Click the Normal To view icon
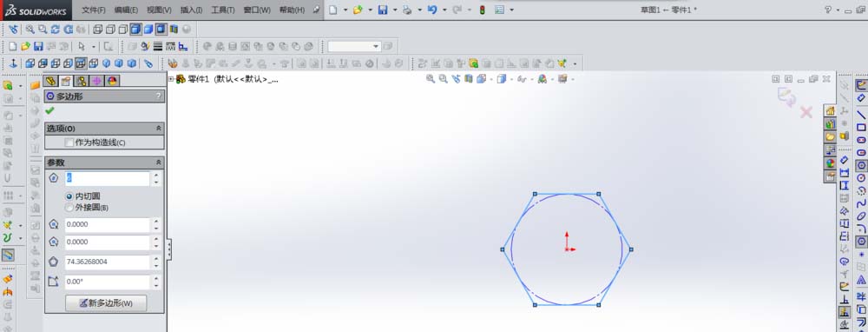868x332 pixels. tap(14, 63)
